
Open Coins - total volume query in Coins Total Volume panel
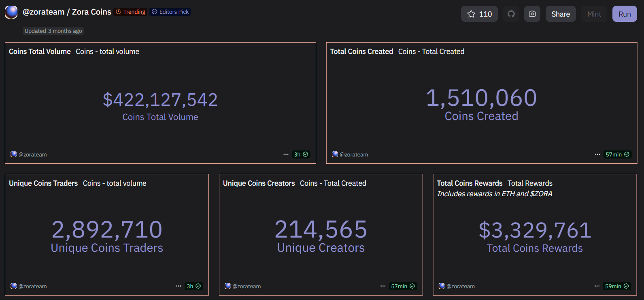(108, 51)
